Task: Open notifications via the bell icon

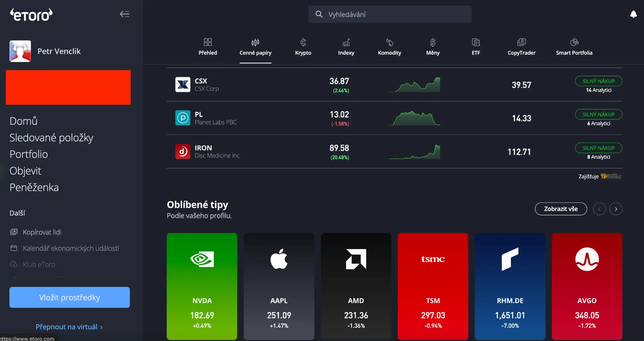Action: [x=633, y=14]
